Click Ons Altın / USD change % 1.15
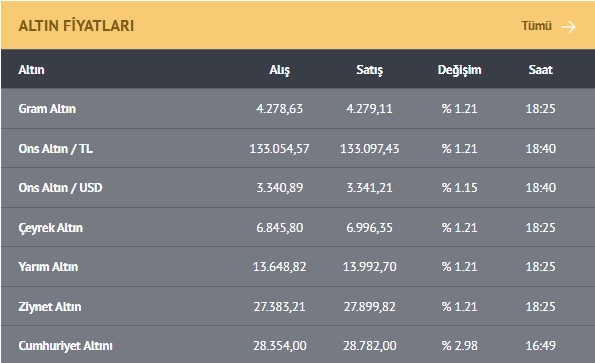Screen dimensions: 595x363 pyautogui.click(x=460, y=188)
